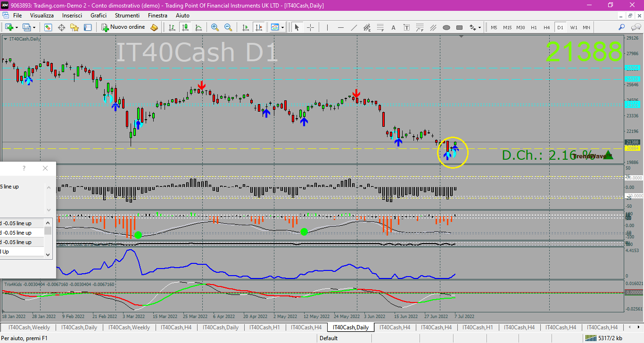The image size is (644, 343).
Task: Select the crosshair tool
Action: 310,27
